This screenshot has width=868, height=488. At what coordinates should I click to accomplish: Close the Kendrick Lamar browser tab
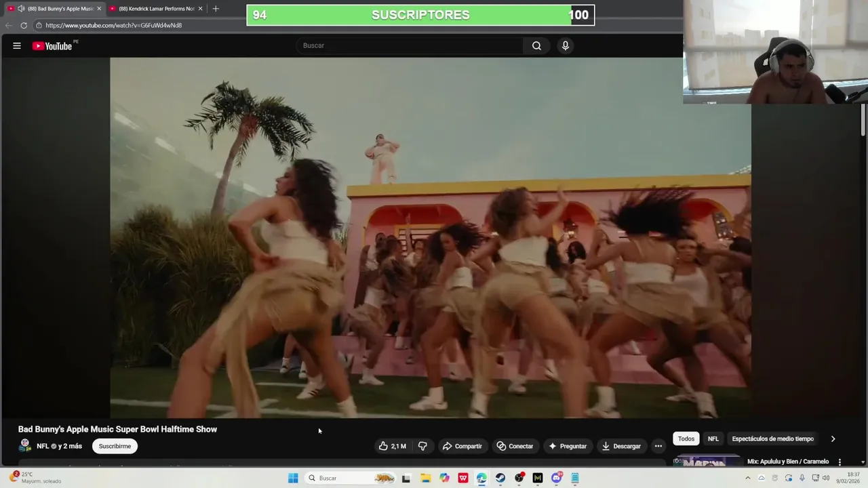(201, 9)
